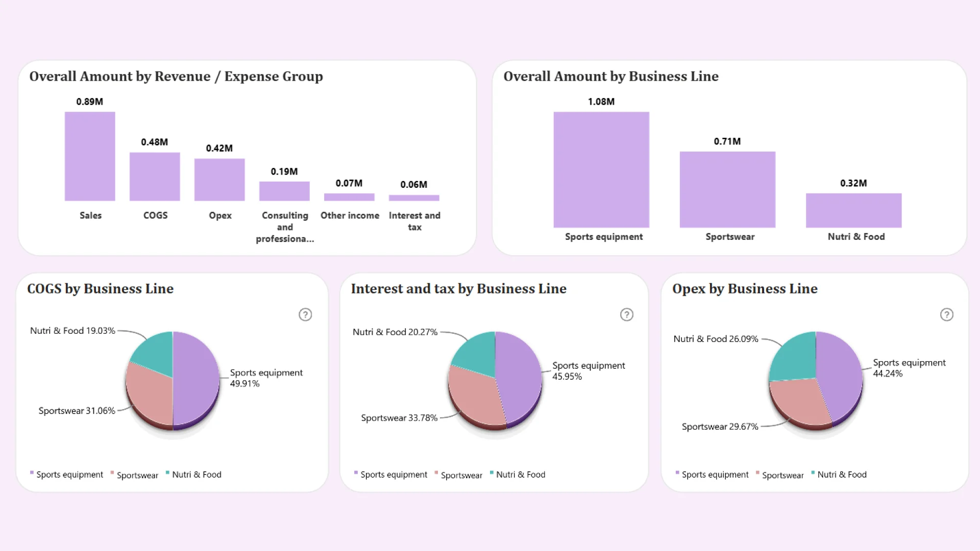Click the Sportswear 33.78% label
This screenshot has height=551, width=980.
(x=400, y=418)
